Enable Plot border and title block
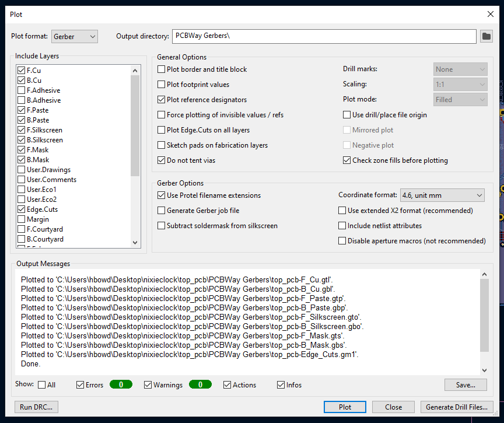 click(162, 69)
